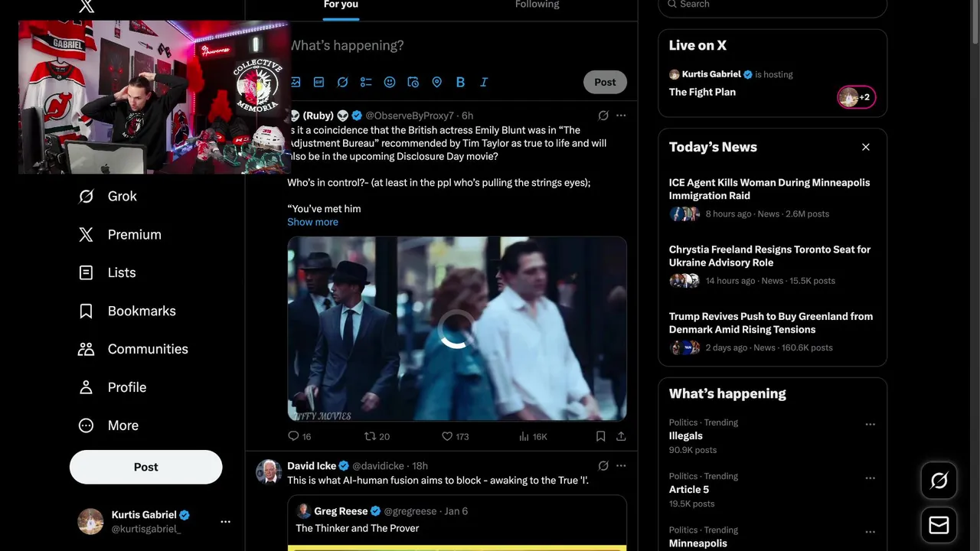Viewport: 980px width, 551px height.
Task: Open the floating Messages envelope button
Action: 939,525
